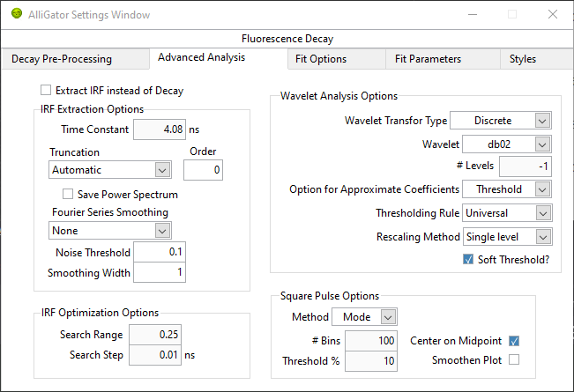
Task: Disable Center on Midpoint checkbox
Action: pyautogui.click(x=514, y=341)
